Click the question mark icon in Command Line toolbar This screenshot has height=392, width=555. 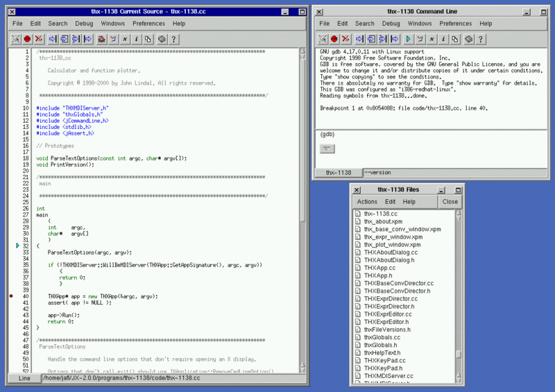coord(480,39)
